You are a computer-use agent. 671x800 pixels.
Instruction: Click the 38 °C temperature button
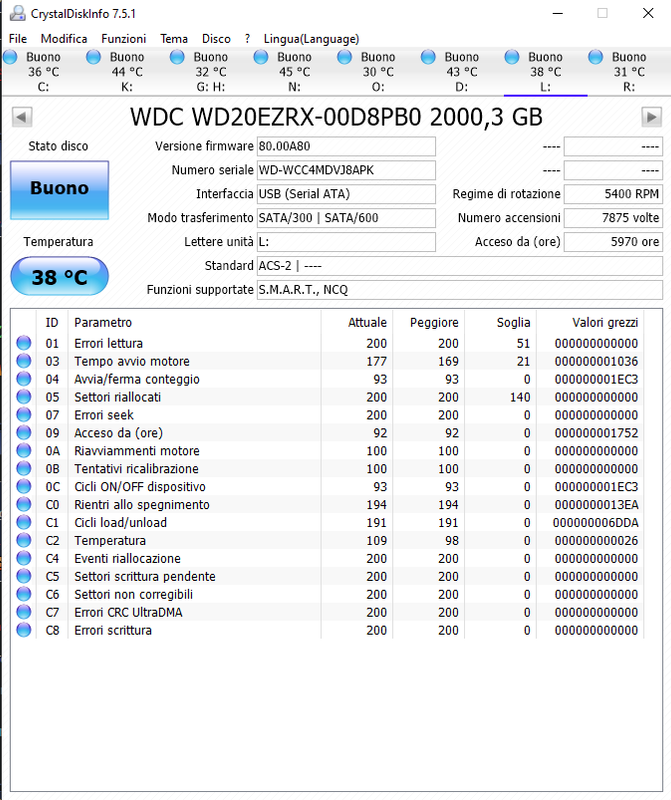[60, 277]
